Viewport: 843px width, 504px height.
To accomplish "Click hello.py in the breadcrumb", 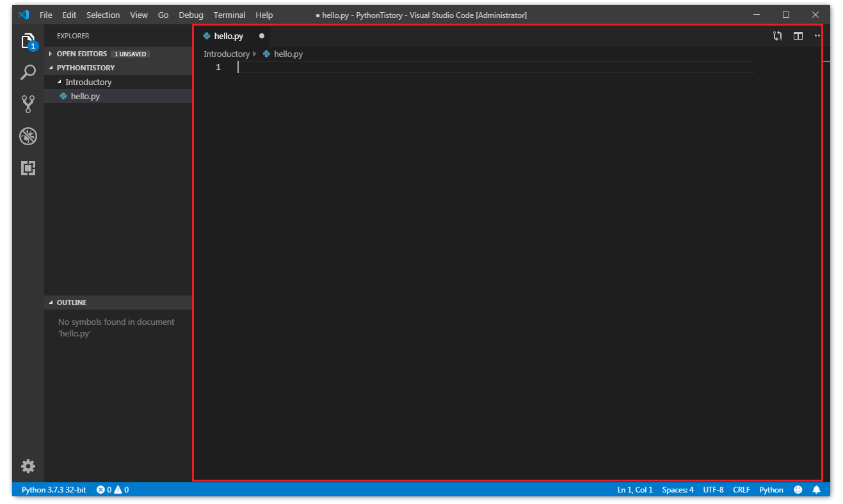I will point(288,54).
